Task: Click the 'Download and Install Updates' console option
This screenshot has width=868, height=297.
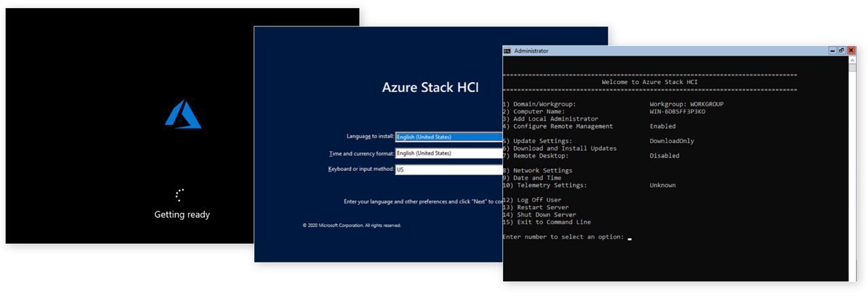Action: tap(560, 148)
